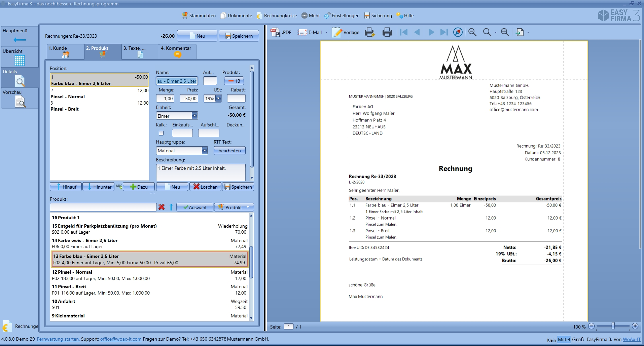Open the Stammdaten menu
This screenshot has width=644, height=346.
(x=199, y=15)
